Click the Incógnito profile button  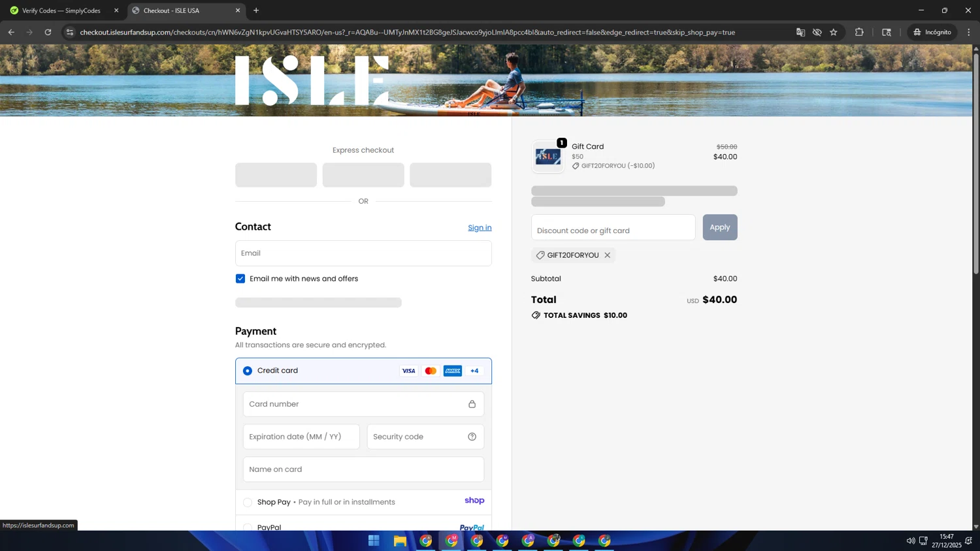click(x=933, y=32)
